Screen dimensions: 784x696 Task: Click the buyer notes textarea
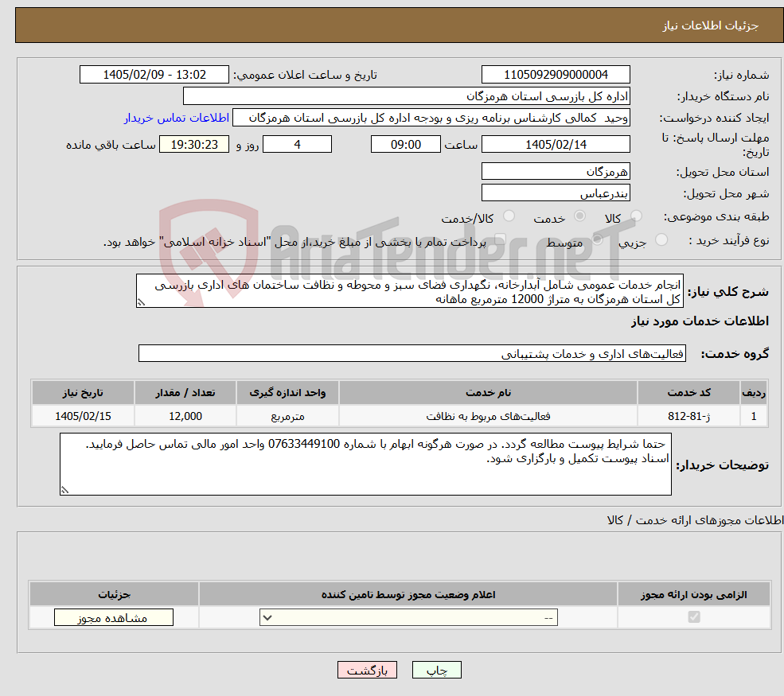coord(365,465)
